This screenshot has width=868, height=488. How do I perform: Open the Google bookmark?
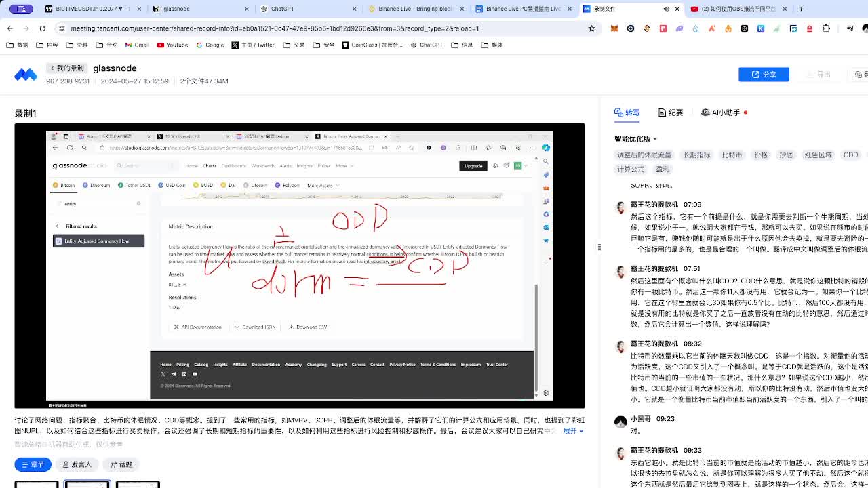click(x=210, y=45)
